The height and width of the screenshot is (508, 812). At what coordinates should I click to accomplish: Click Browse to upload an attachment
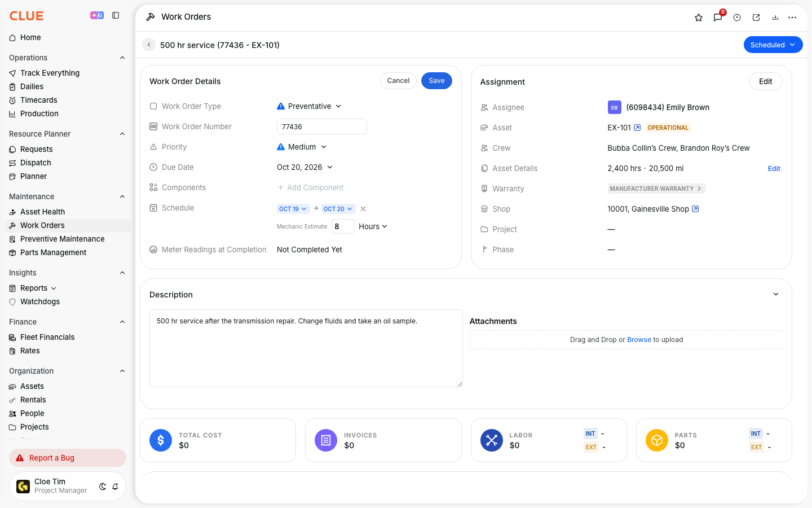pos(639,340)
